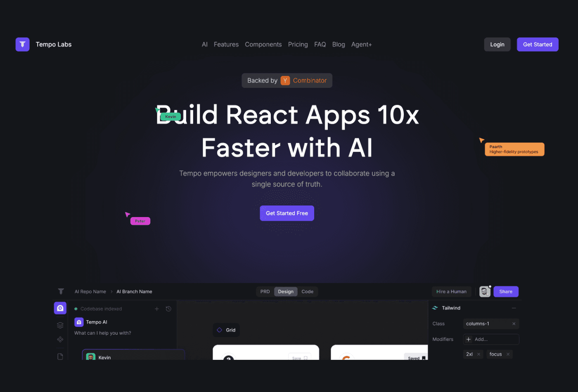Collapse the Tailwind panel

[514, 308]
